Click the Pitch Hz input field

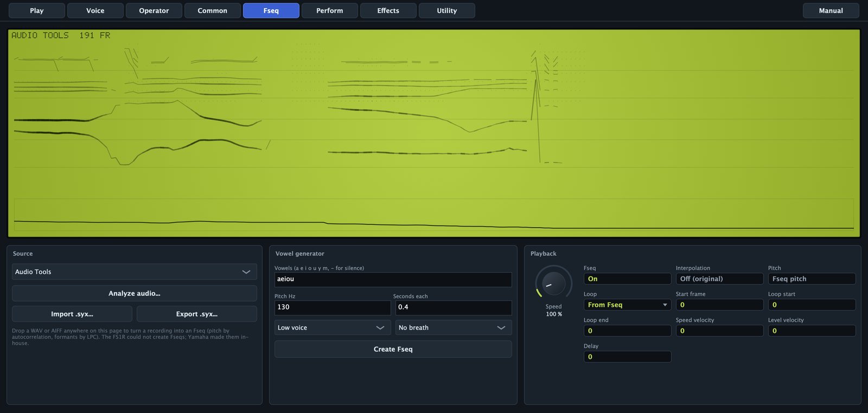tap(333, 307)
